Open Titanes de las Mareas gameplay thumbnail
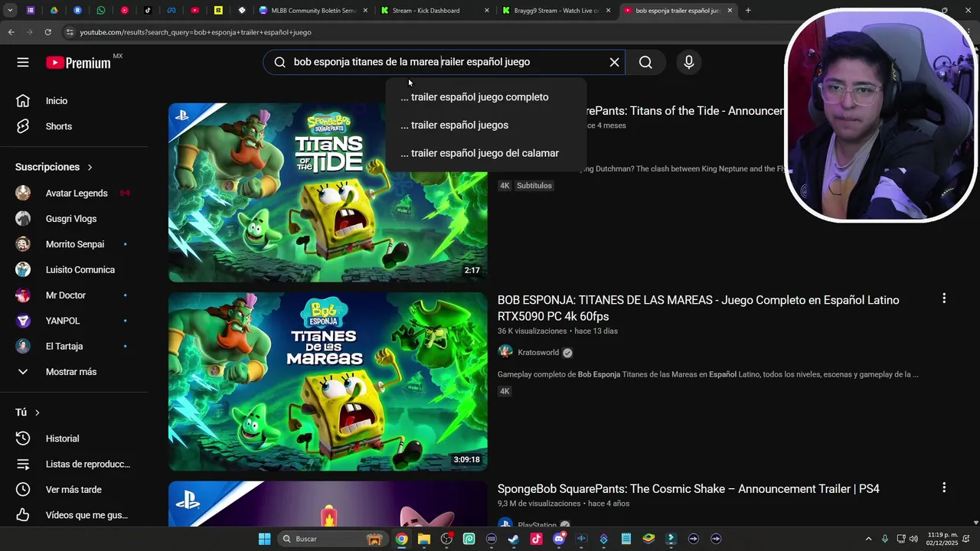This screenshot has width=980, height=551. point(328,381)
